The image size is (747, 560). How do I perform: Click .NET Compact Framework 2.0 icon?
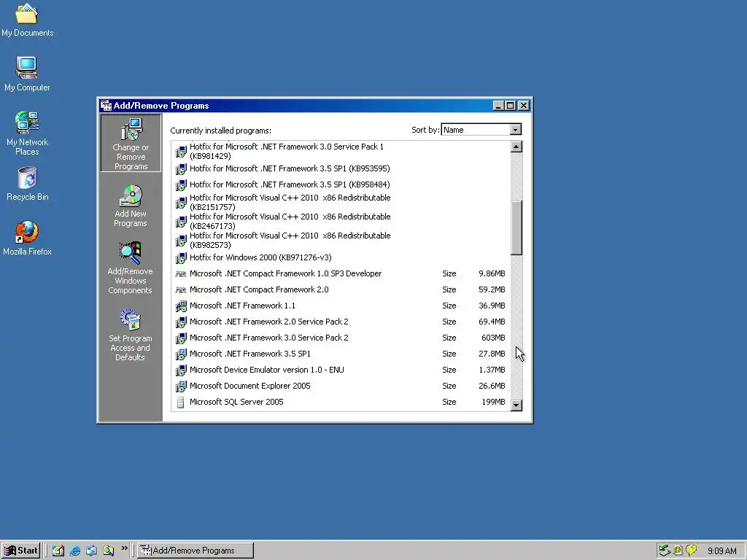[x=181, y=290]
